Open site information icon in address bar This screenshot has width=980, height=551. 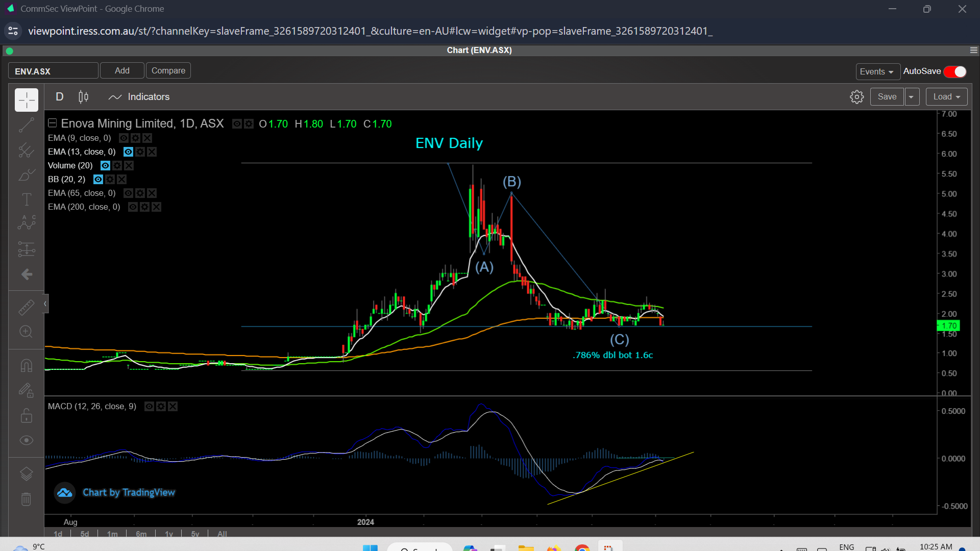(13, 31)
